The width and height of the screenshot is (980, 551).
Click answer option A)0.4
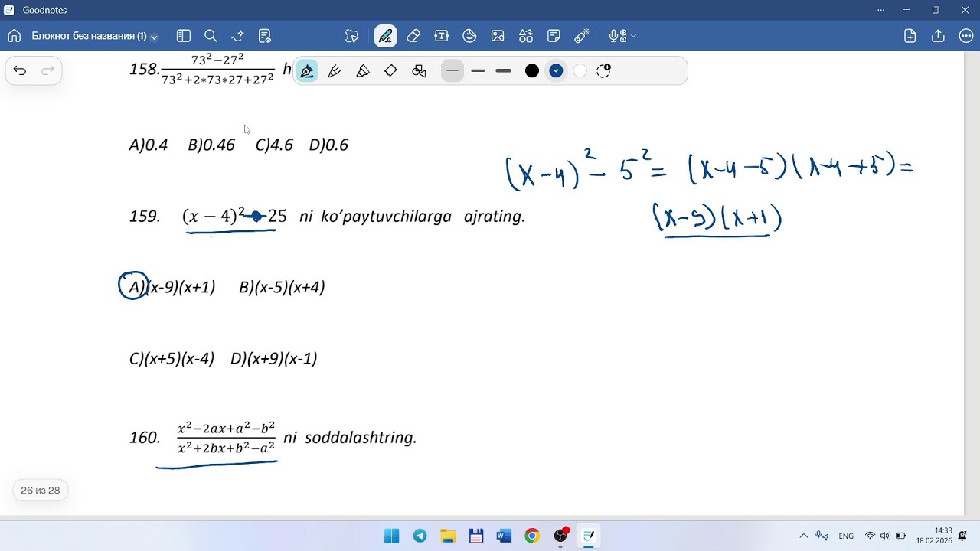(x=149, y=145)
